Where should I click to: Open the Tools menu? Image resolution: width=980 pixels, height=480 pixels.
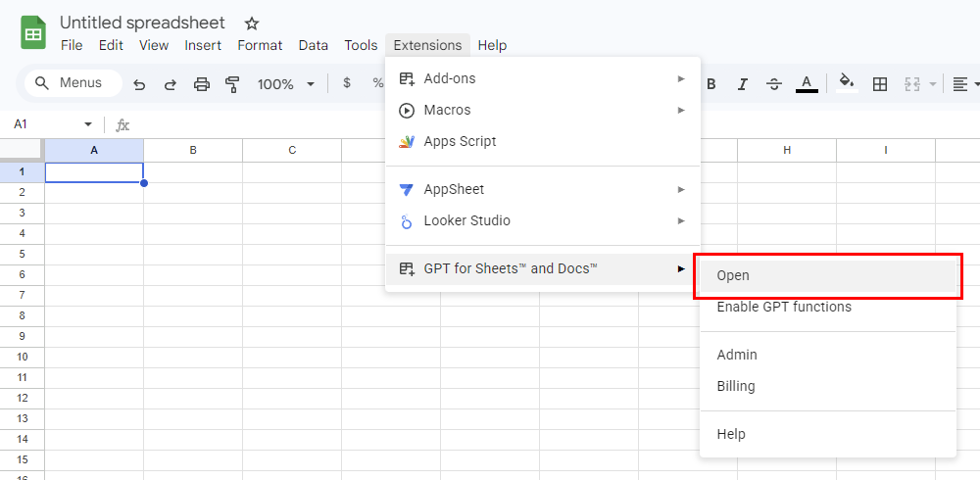(361, 46)
